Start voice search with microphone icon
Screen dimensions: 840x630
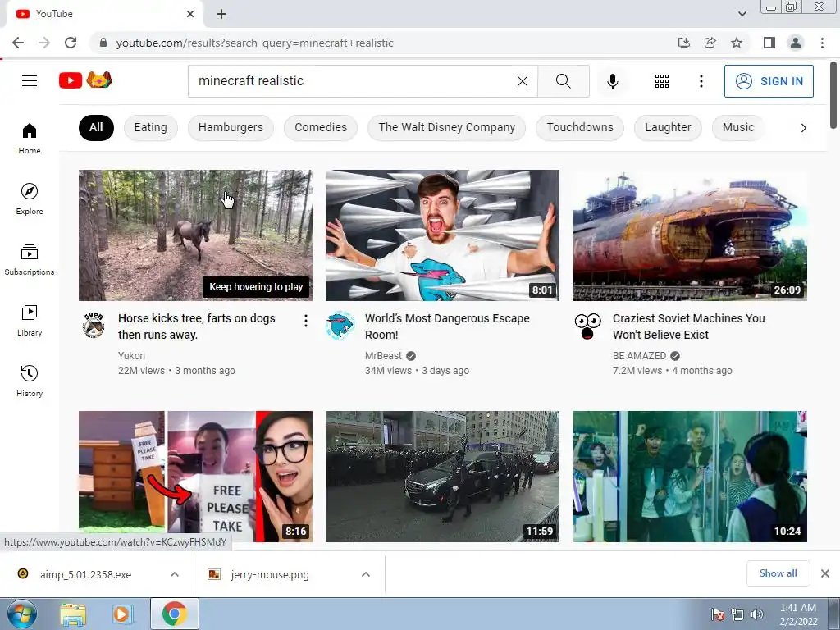coord(613,81)
